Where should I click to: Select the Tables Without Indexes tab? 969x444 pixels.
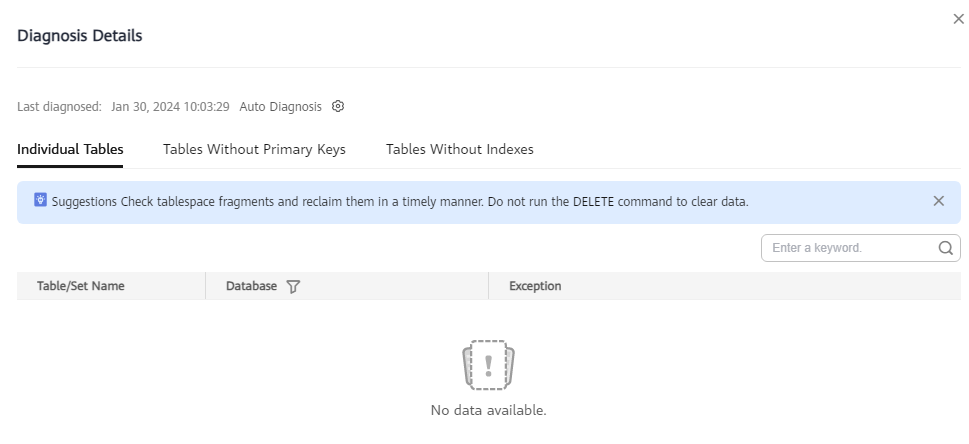tap(459, 149)
